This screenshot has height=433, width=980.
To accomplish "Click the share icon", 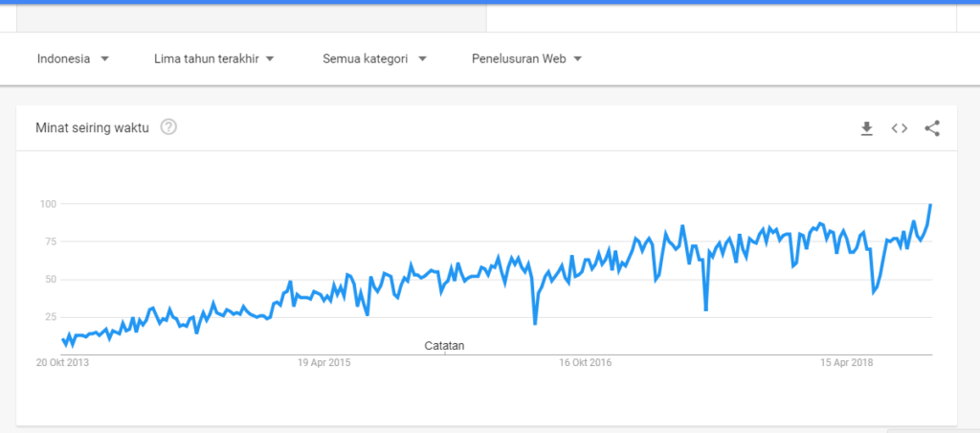I will tap(932, 128).
